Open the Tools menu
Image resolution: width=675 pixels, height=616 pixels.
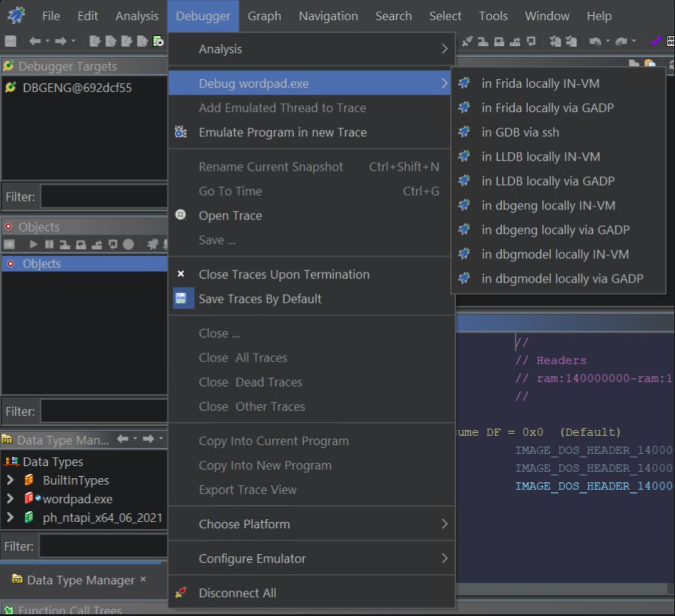(x=493, y=16)
